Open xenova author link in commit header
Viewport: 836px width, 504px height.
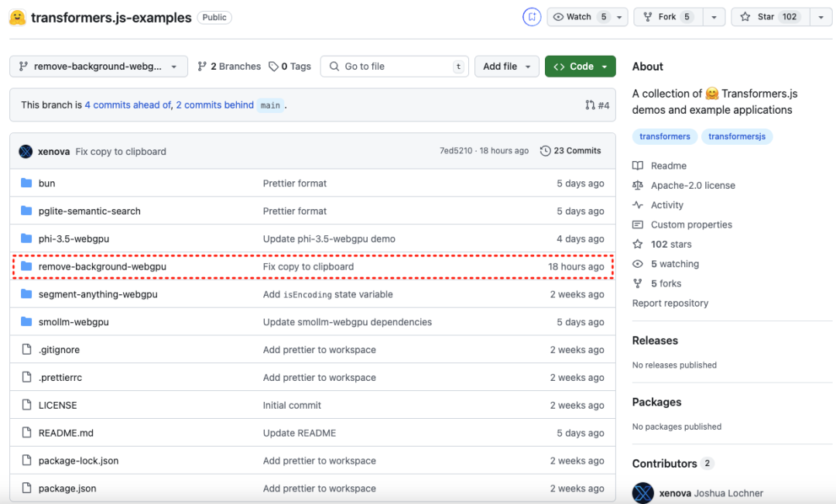click(54, 152)
